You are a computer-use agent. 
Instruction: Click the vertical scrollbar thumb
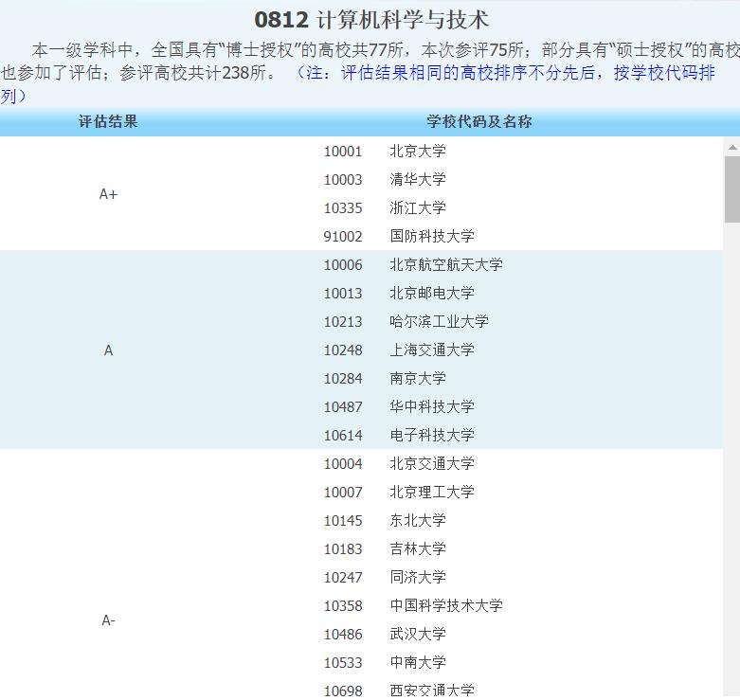coord(732,188)
